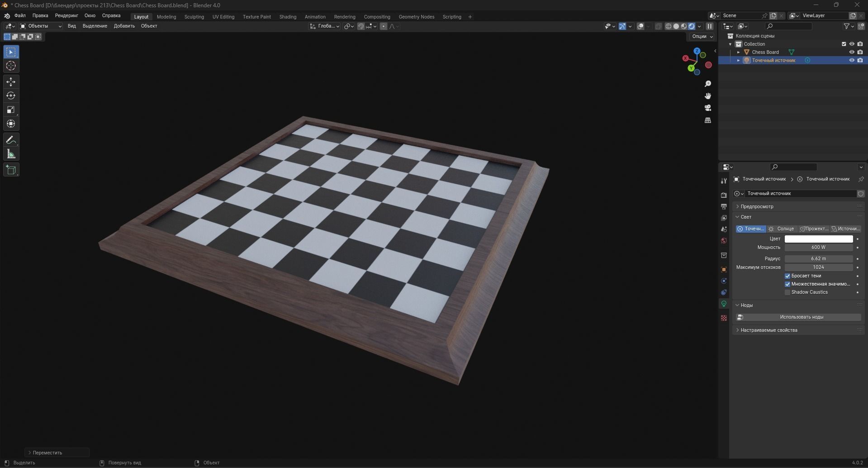The image size is (868, 468).
Task: Click the new collection icon in outliner
Action: click(861, 26)
